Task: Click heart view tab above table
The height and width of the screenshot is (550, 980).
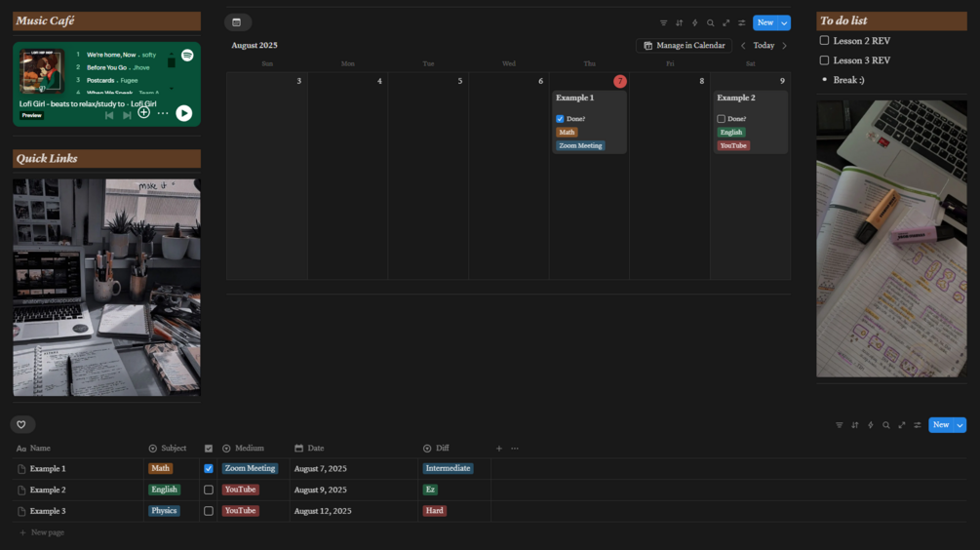Action: pos(21,424)
